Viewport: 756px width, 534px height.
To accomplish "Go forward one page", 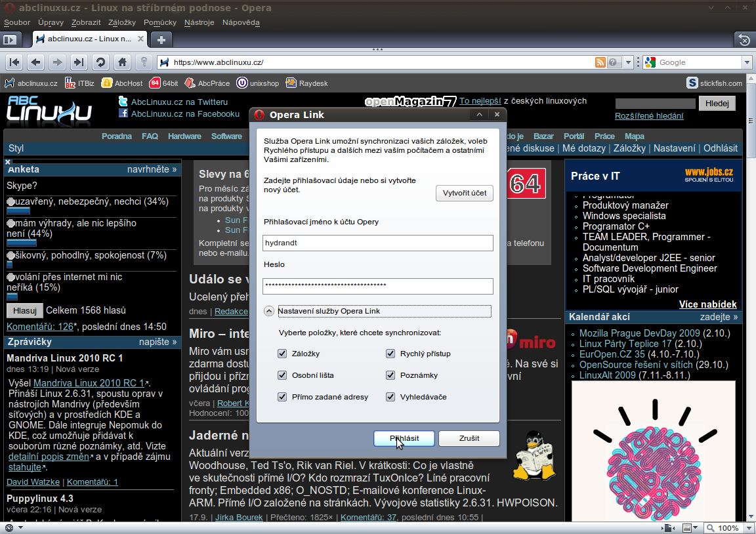I will (x=57, y=62).
